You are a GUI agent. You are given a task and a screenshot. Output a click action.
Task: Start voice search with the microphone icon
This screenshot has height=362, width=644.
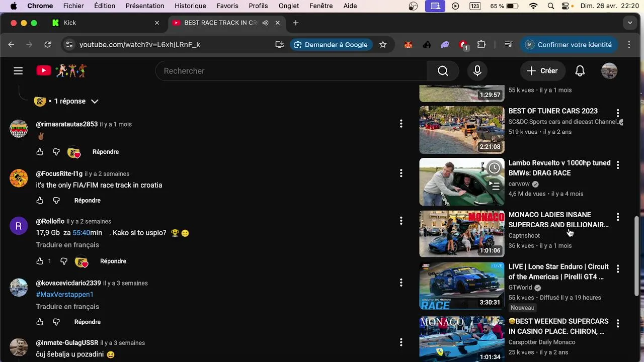(x=477, y=71)
